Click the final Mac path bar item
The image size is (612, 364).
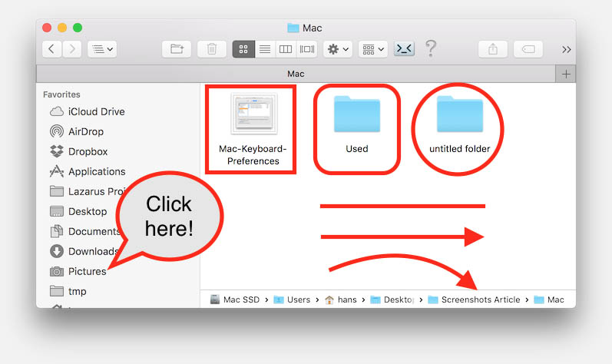[549, 299]
